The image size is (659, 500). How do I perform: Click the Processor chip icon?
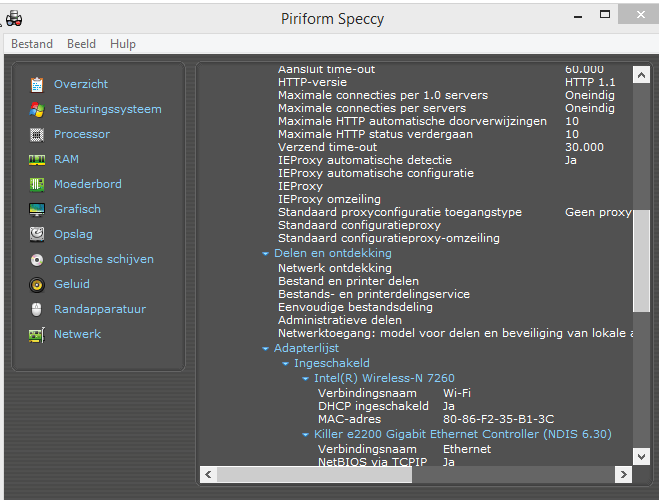37,134
